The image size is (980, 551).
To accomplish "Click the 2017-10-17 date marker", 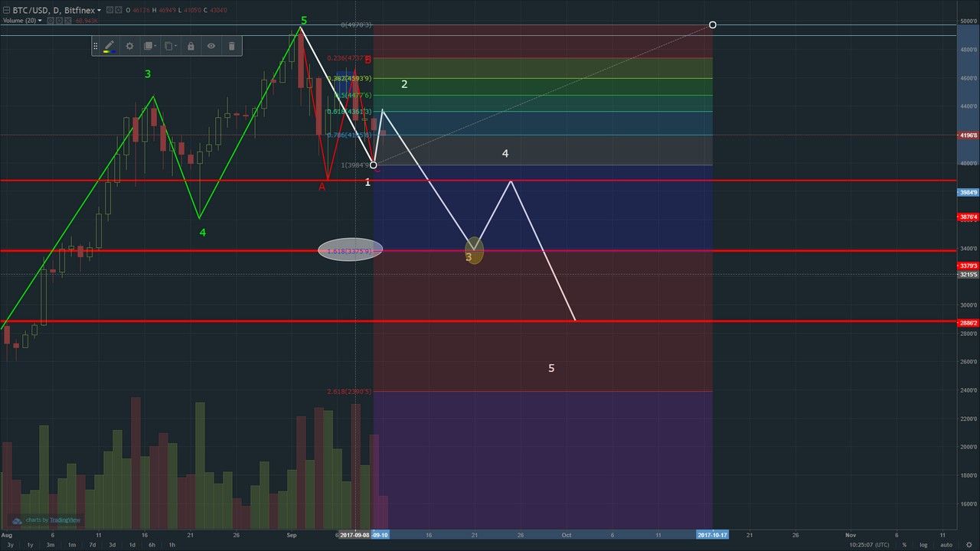I will pos(712,535).
